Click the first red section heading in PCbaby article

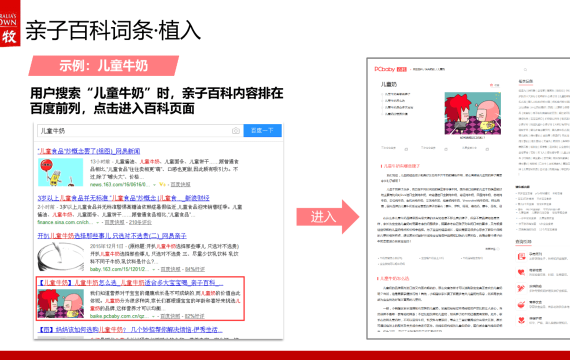pos(400,166)
